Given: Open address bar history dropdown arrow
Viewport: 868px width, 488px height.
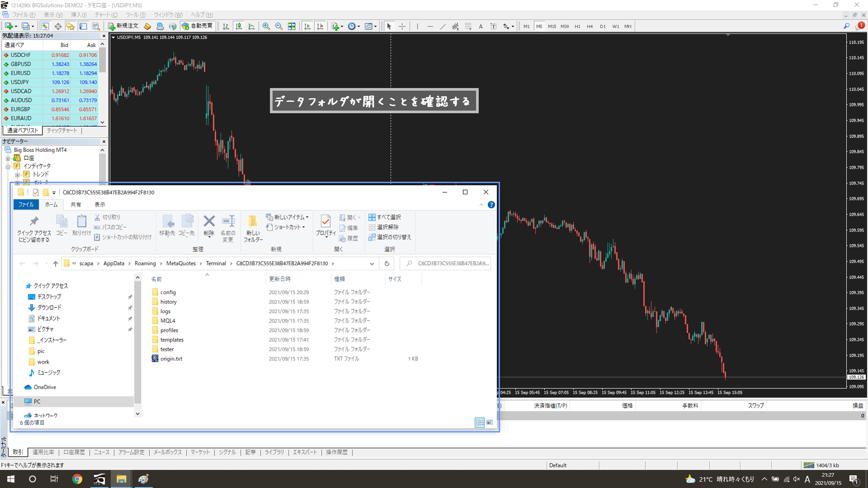Looking at the screenshot, I should (372, 264).
